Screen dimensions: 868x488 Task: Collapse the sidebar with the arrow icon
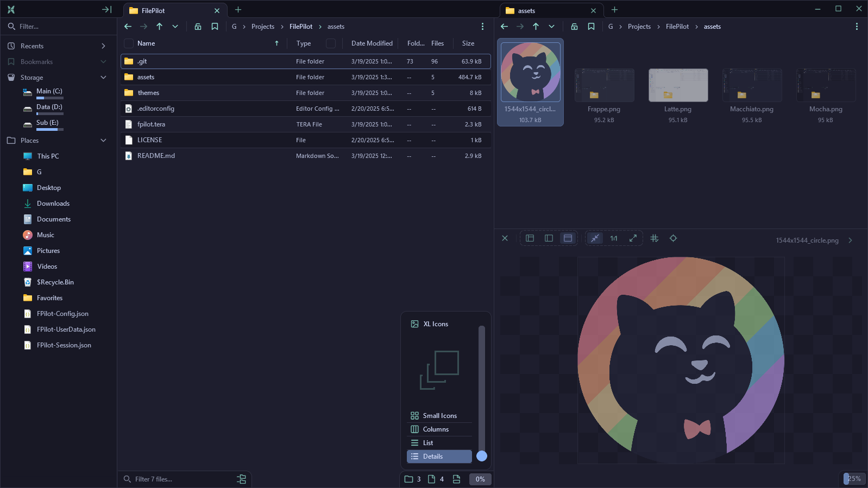[106, 10]
